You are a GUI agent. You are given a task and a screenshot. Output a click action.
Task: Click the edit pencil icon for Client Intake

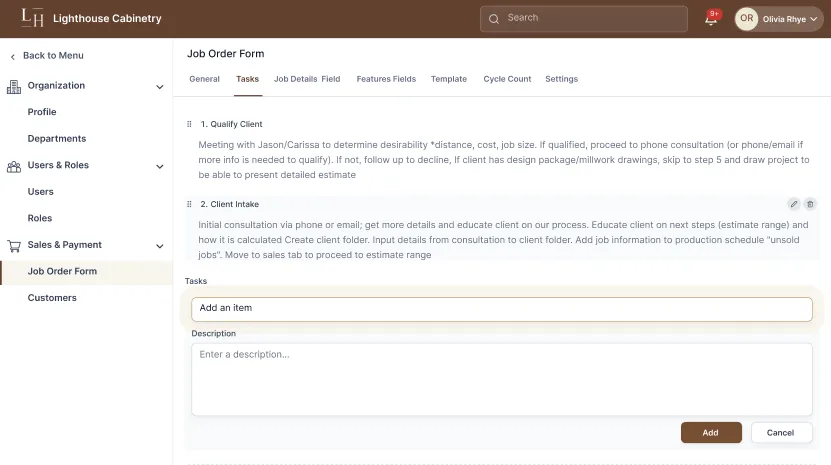click(794, 204)
